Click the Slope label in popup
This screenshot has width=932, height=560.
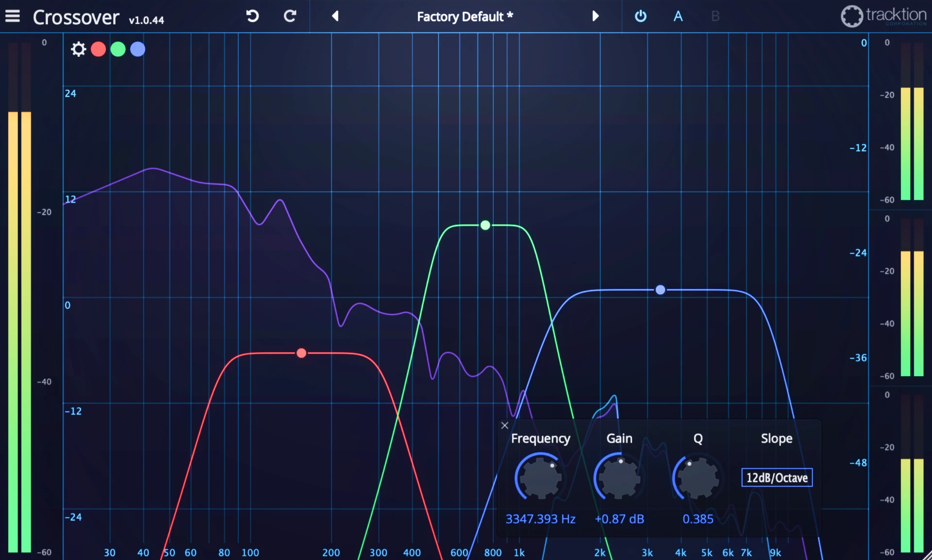coord(777,438)
